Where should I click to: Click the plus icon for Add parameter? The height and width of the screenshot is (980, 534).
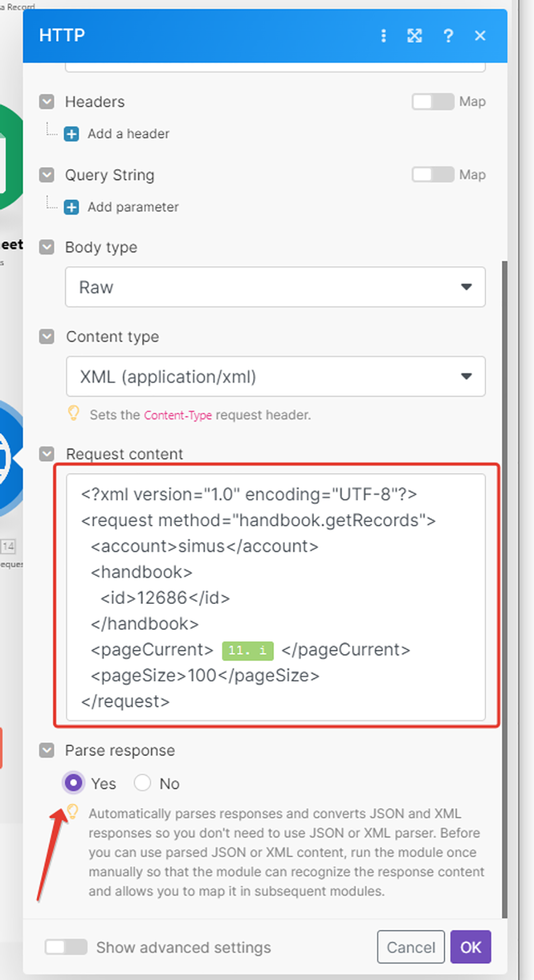[71, 207]
